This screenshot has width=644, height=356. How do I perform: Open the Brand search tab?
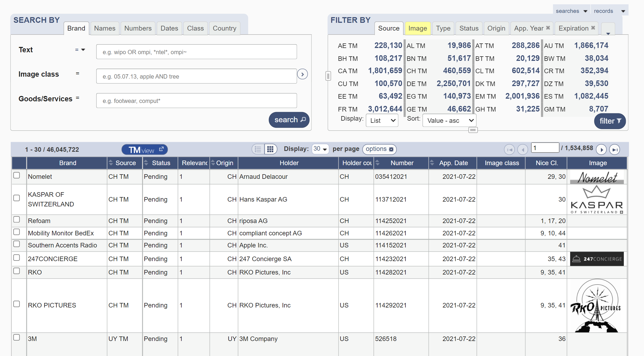pos(76,28)
